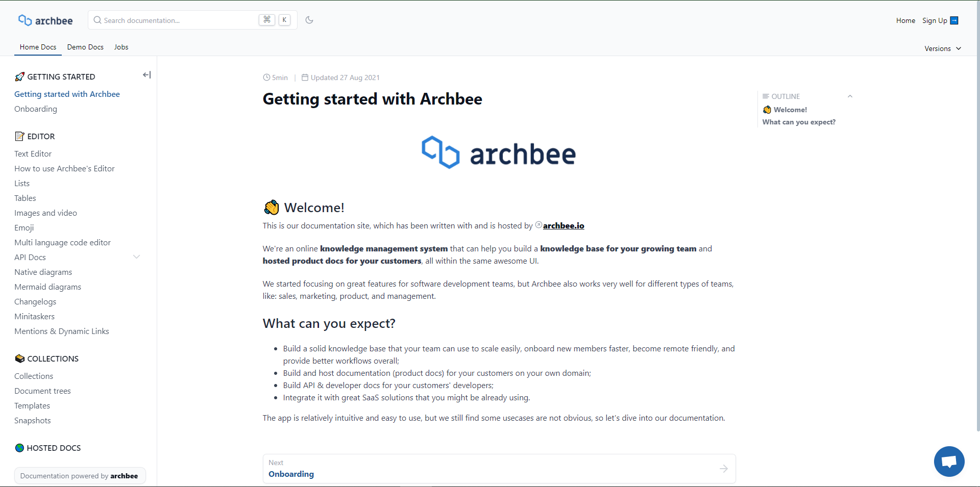Click the calendar icon beside Updated date
The image size is (980, 487).
pyautogui.click(x=305, y=77)
